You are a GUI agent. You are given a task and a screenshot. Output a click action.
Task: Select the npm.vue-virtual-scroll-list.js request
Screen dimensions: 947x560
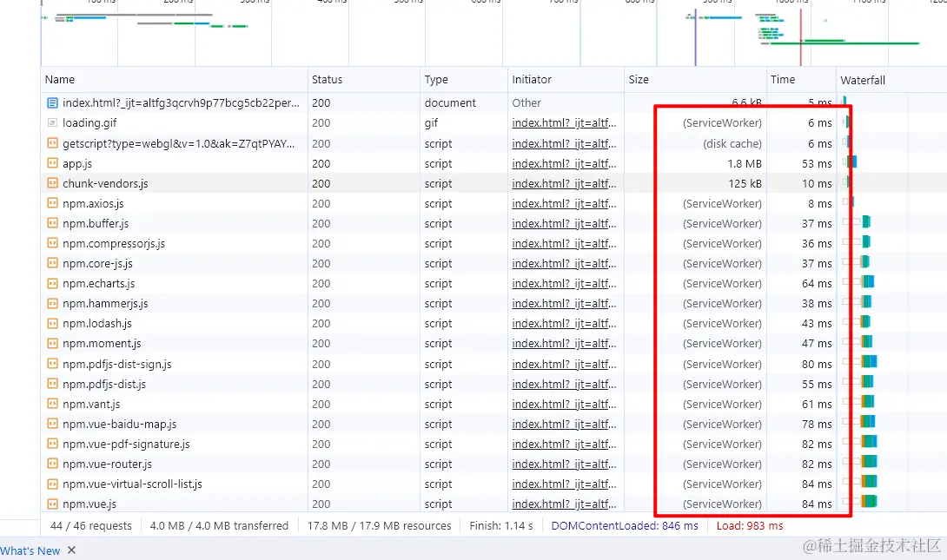pos(132,484)
